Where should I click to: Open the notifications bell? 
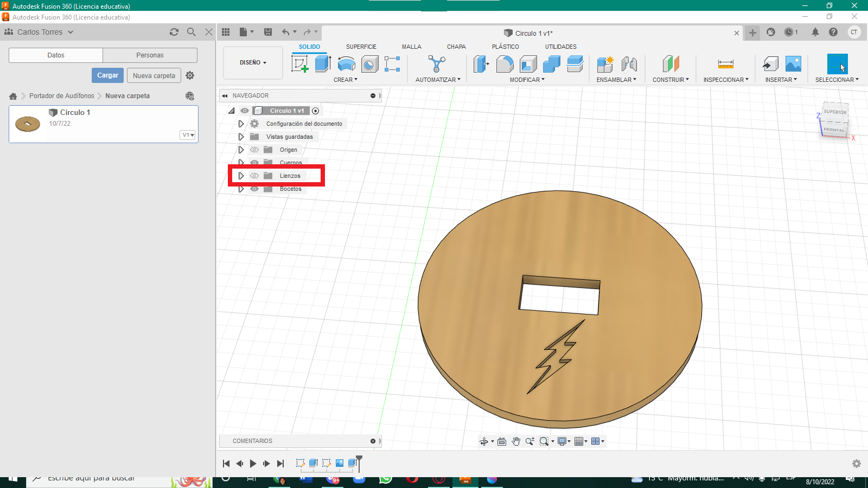click(x=815, y=32)
